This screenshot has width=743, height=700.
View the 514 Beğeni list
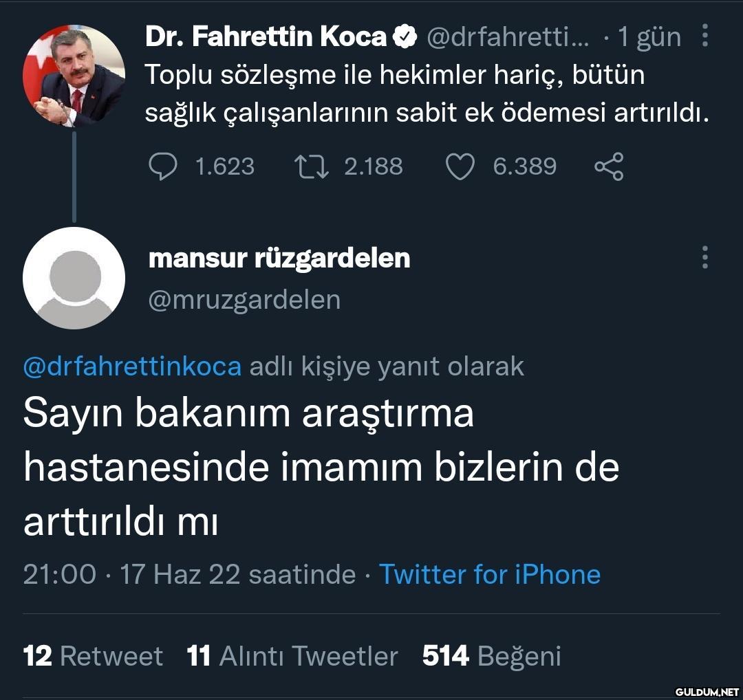coord(492,656)
